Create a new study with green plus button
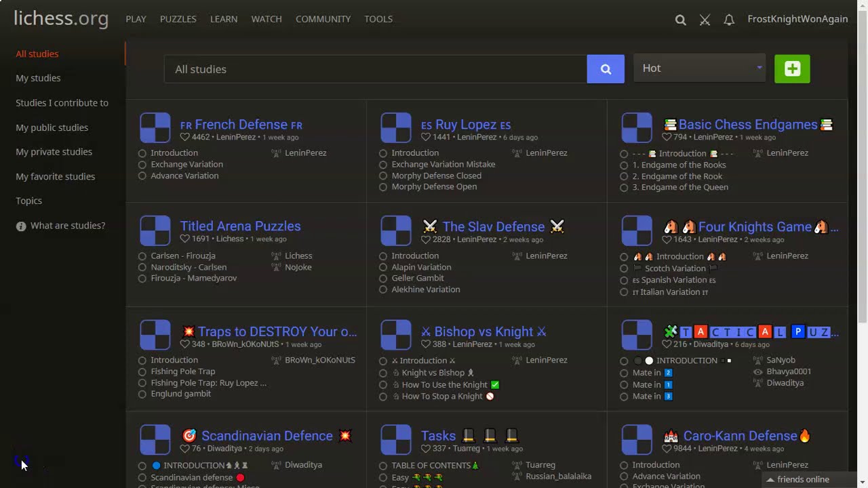The image size is (868, 488). pos(792,68)
